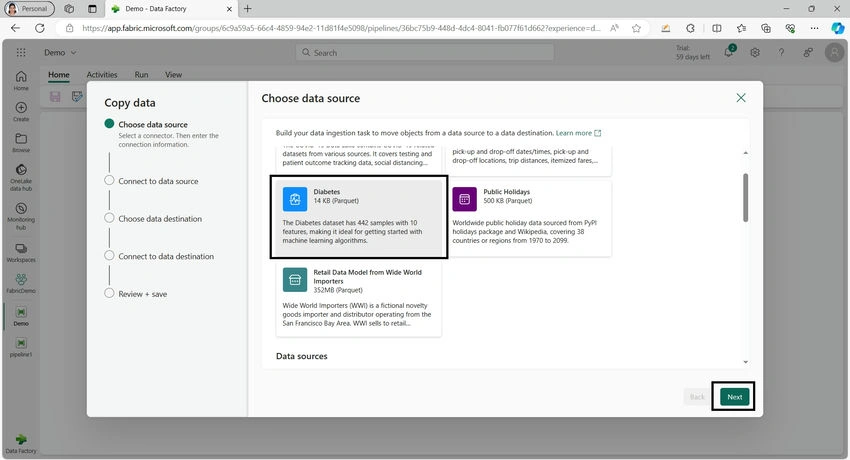Image resolution: width=850 pixels, height=460 pixels.
Task: Open the help question mark icon
Action: (781, 53)
